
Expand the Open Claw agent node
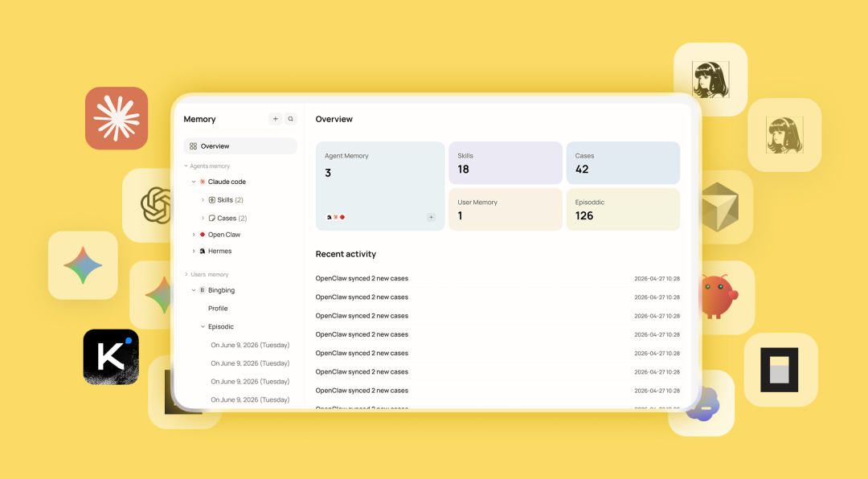[x=194, y=235]
